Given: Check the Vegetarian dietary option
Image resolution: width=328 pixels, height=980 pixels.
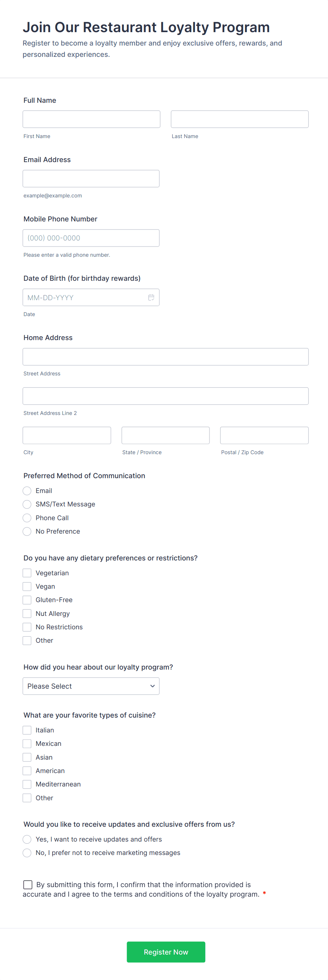Looking at the screenshot, I should click(27, 573).
